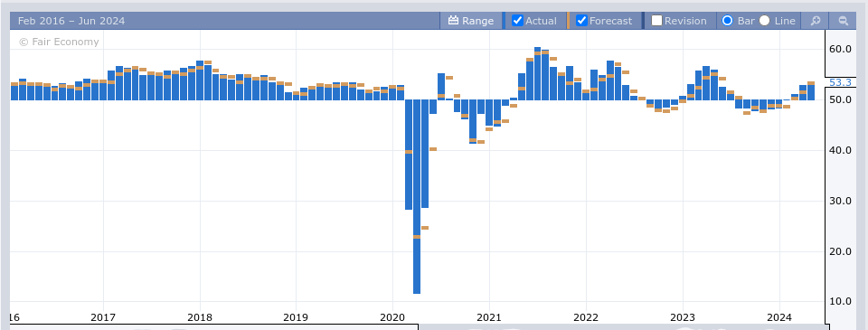
Task: Click the 2022 x-axis label
Action: coord(586,318)
